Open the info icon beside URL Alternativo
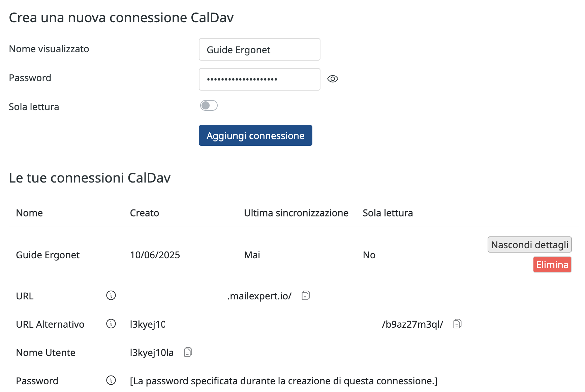 click(111, 324)
